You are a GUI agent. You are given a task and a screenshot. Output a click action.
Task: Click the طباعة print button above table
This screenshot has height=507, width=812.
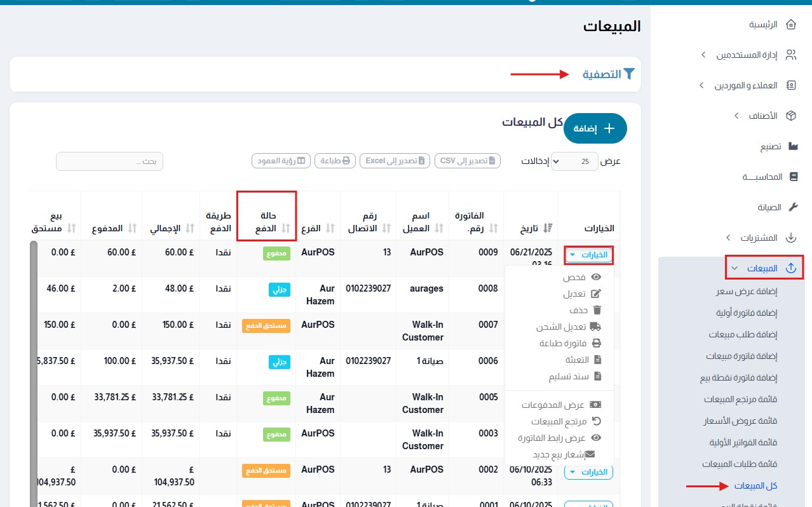click(335, 161)
